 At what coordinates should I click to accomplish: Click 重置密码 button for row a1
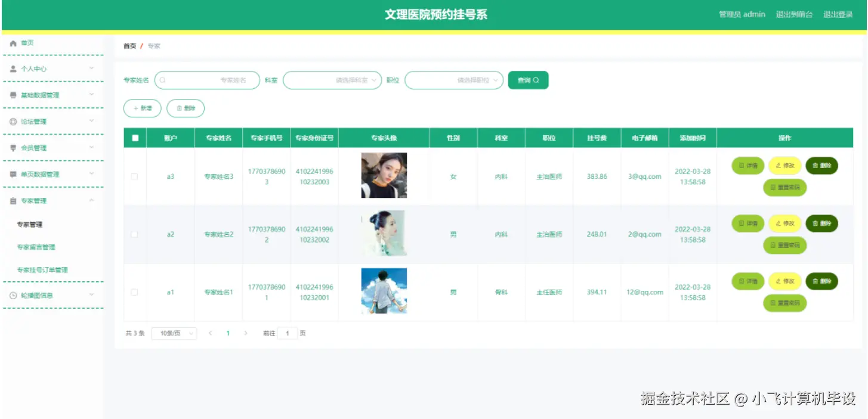[784, 303]
